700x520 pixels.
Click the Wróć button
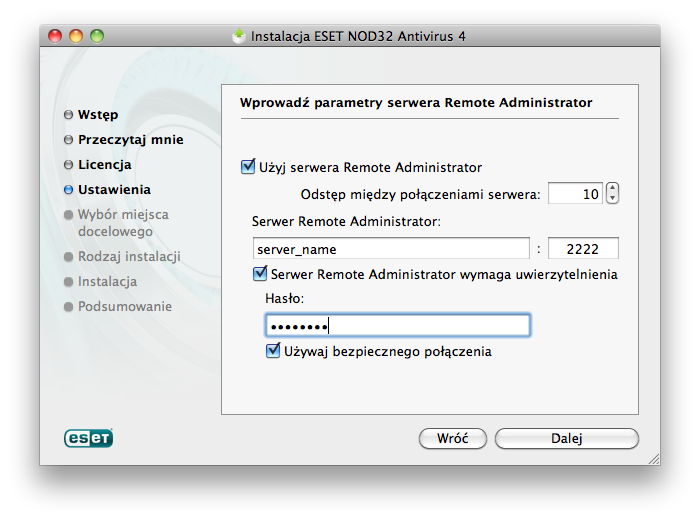click(452, 438)
